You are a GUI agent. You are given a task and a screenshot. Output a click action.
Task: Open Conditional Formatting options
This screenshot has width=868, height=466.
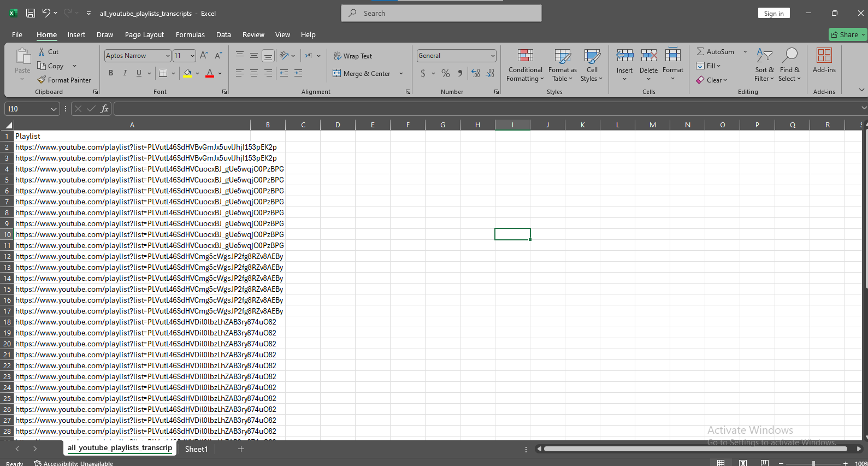(525, 66)
